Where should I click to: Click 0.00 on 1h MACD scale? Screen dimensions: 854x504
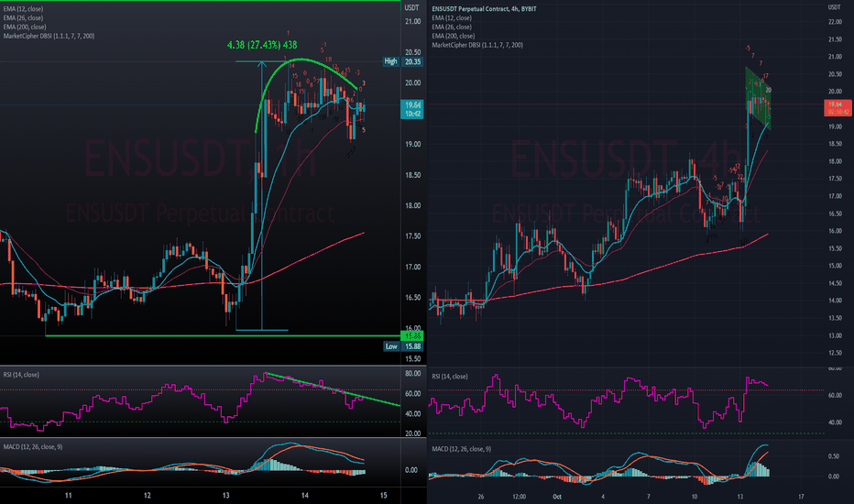tap(411, 470)
